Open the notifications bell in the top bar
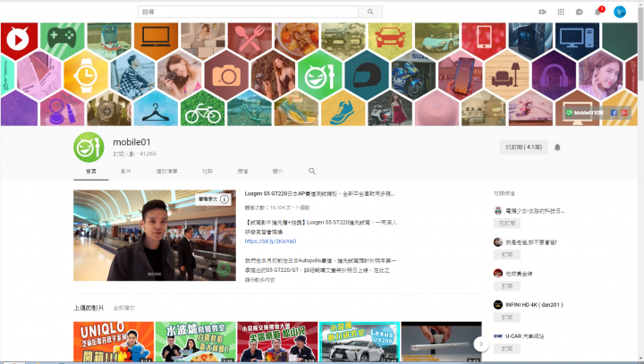The width and height of the screenshot is (644, 364). pyautogui.click(x=597, y=12)
